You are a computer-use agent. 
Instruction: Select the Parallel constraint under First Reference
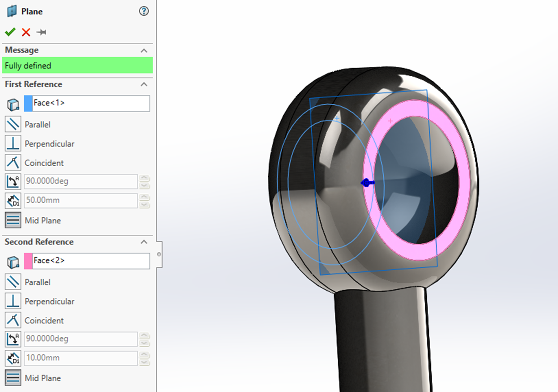tap(13, 124)
